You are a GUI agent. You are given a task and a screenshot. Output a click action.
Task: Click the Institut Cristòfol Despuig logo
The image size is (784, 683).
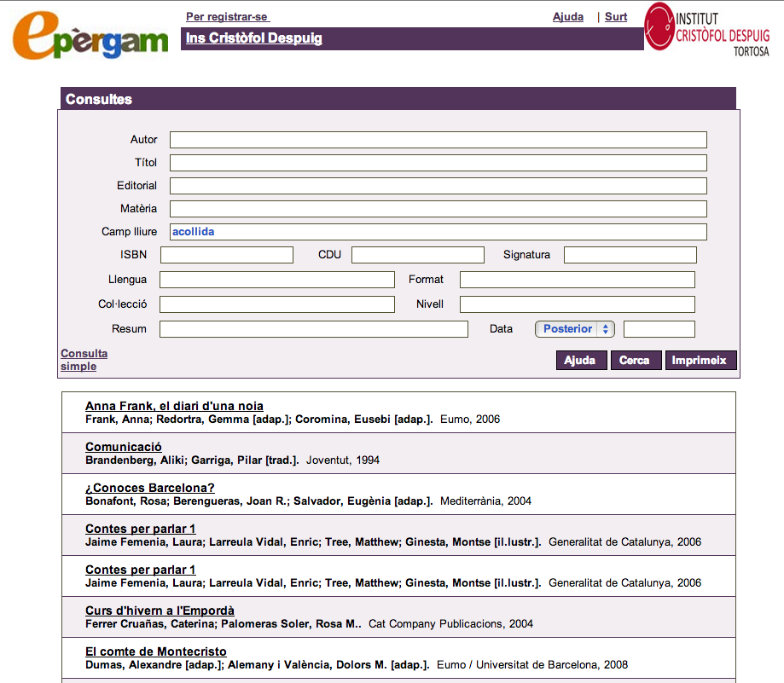tap(707, 31)
